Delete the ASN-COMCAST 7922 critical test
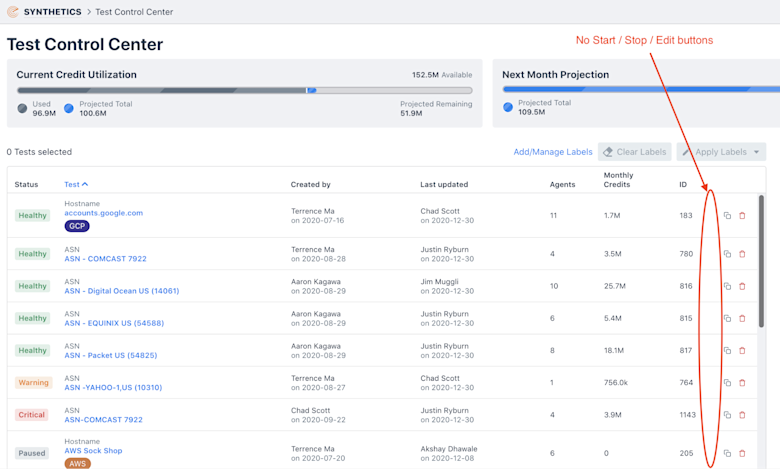 [742, 415]
